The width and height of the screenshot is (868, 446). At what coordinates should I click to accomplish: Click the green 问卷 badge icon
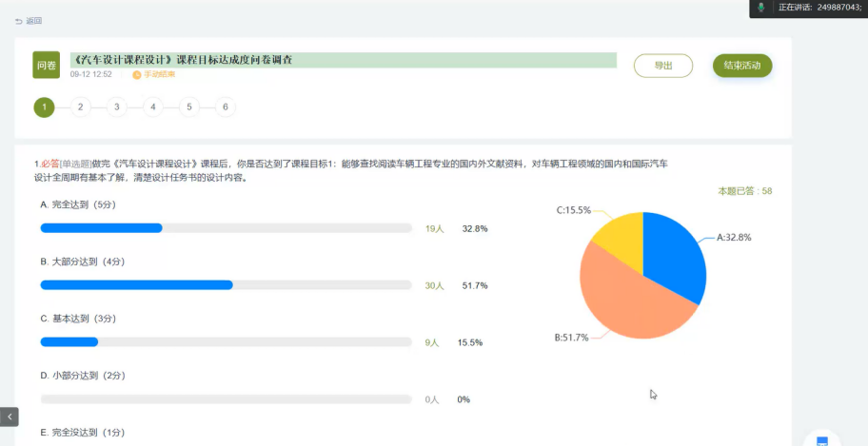click(46, 65)
